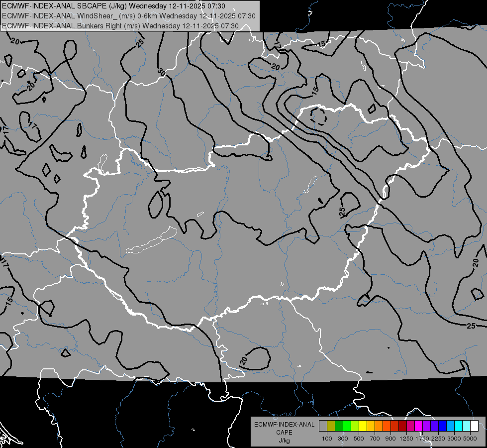Click the bright magenta legend swatch
Viewport: 487px width, 448px height.
pyautogui.click(x=419, y=426)
